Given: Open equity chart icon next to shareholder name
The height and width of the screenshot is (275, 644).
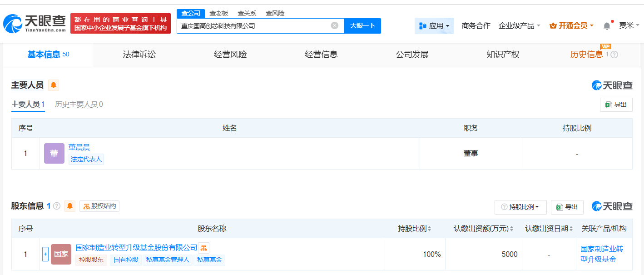Looking at the screenshot, I should pyautogui.click(x=203, y=248).
